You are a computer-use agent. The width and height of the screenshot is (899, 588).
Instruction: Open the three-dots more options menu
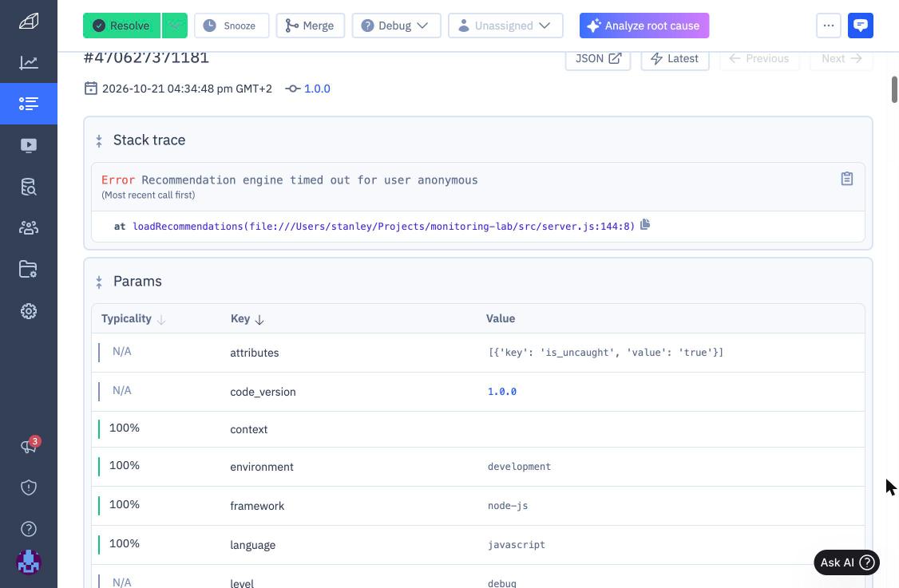(x=829, y=26)
